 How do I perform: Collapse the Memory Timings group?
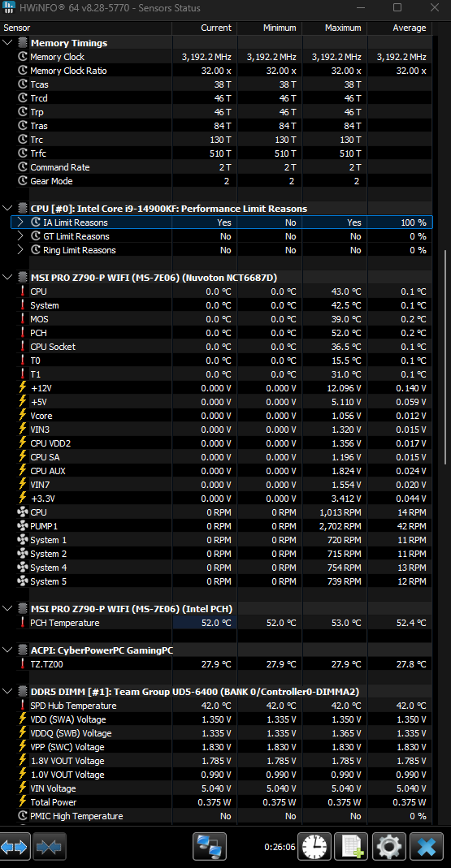point(8,42)
